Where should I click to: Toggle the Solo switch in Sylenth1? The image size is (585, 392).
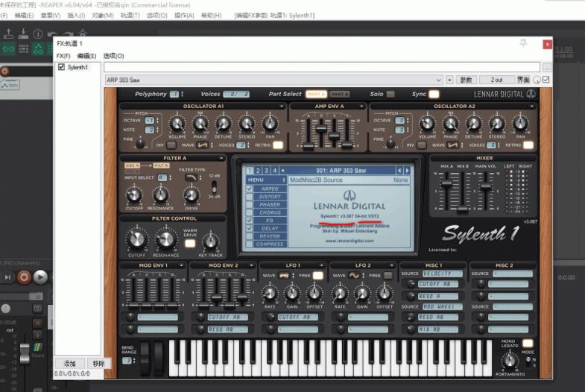tap(390, 94)
